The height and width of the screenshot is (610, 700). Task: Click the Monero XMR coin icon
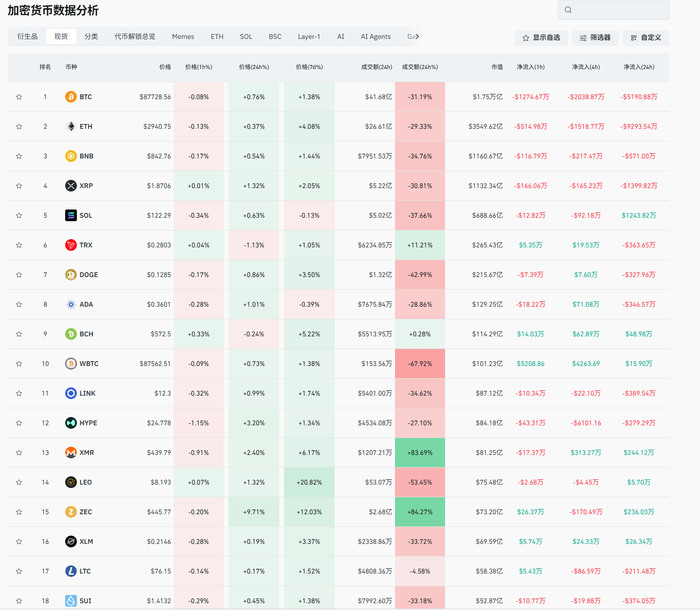click(71, 453)
